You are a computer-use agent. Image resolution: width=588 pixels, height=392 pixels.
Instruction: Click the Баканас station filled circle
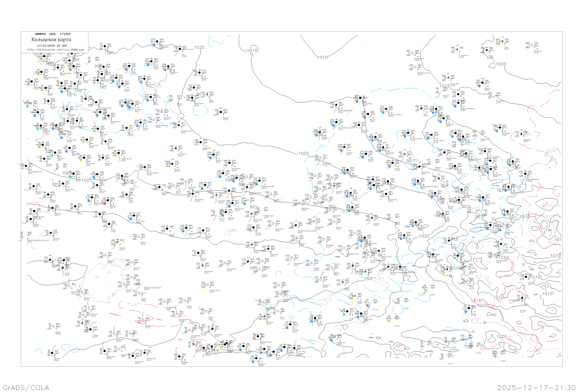290,325
